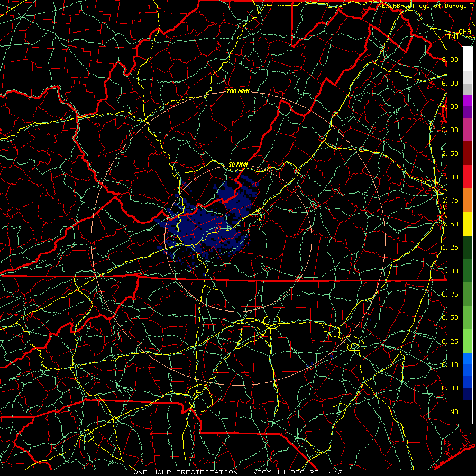Click the 1.50 legend value
This screenshot has height=476, width=476.
(450, 224)
